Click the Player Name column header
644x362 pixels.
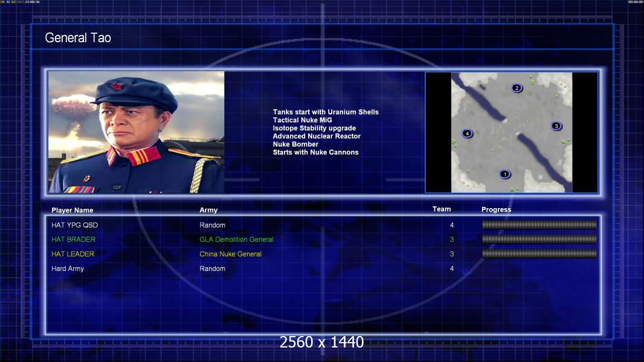tap(72, 210)
